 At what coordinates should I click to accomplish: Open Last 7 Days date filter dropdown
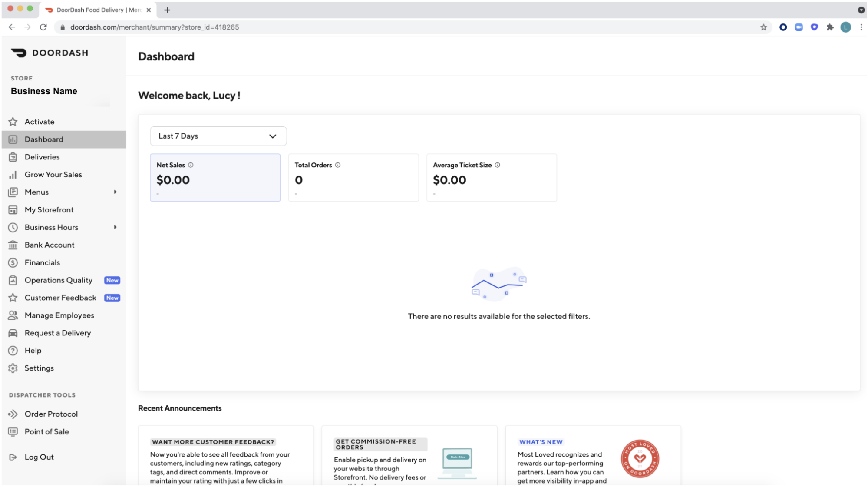tap(218, 136)
